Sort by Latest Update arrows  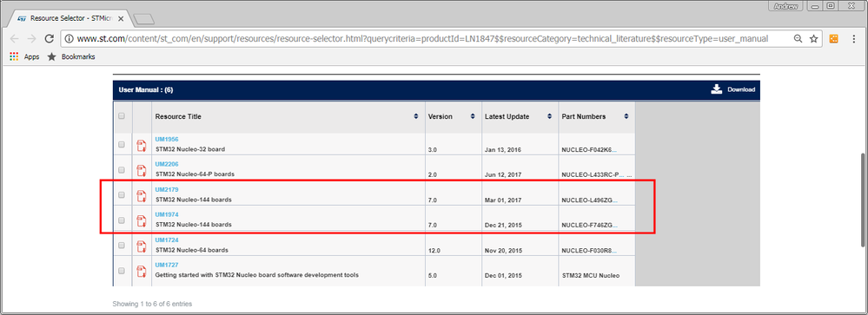click(x=549, y=116)
